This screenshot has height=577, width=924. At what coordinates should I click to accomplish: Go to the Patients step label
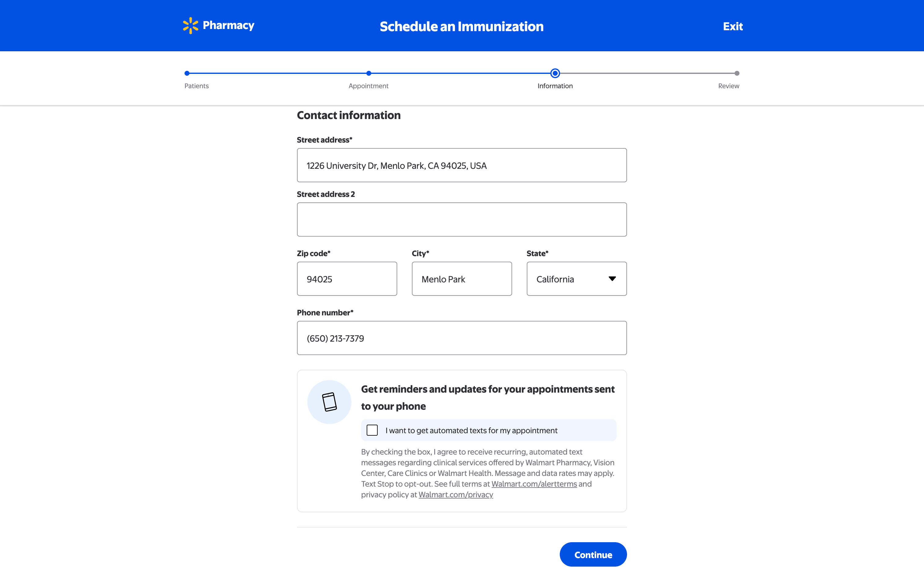(196, 86)
